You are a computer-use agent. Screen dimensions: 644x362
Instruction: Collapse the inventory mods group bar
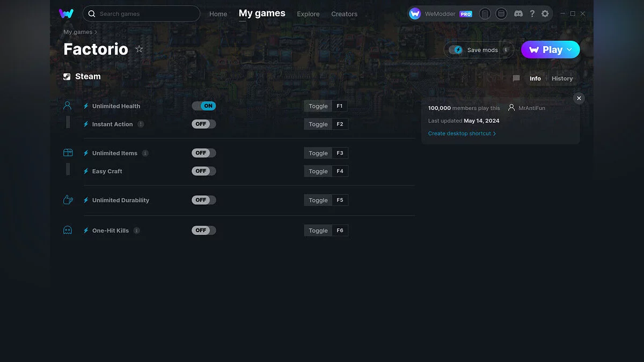tap(68, 169)
